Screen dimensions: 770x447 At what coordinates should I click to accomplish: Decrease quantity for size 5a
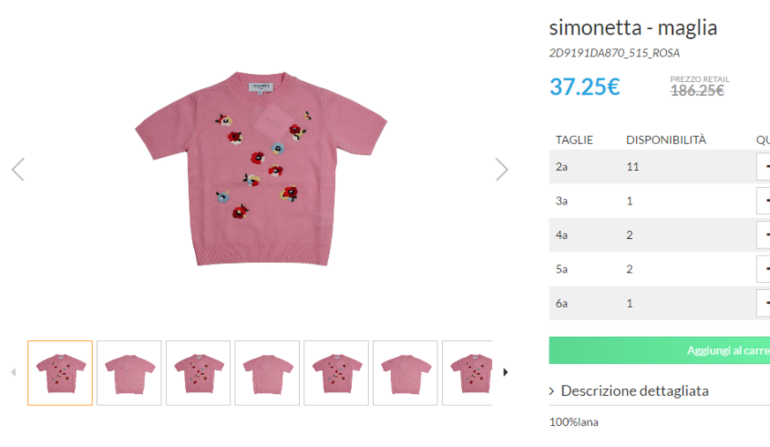click(764, 269)
